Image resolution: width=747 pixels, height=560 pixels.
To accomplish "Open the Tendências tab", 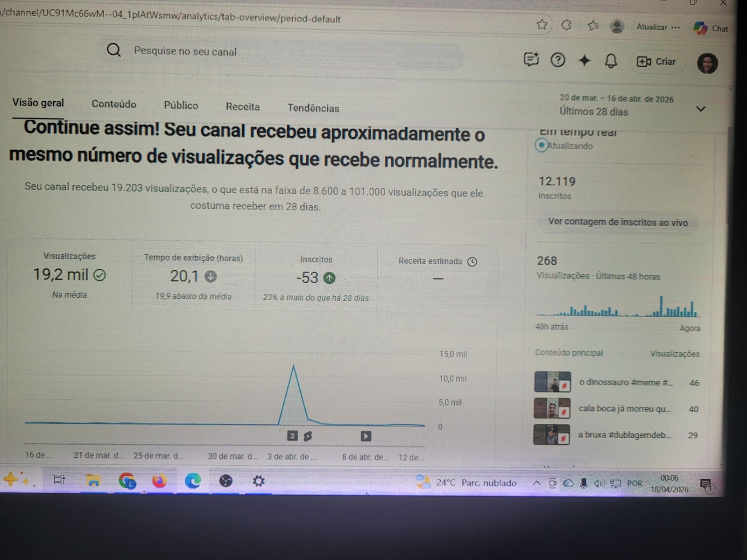I will (313, 108).
